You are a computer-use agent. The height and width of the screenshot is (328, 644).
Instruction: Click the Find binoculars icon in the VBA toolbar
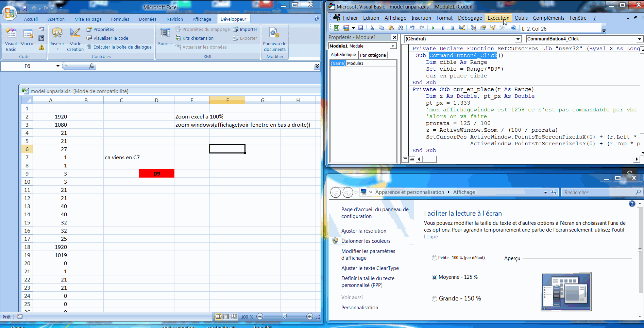(401, 28)
